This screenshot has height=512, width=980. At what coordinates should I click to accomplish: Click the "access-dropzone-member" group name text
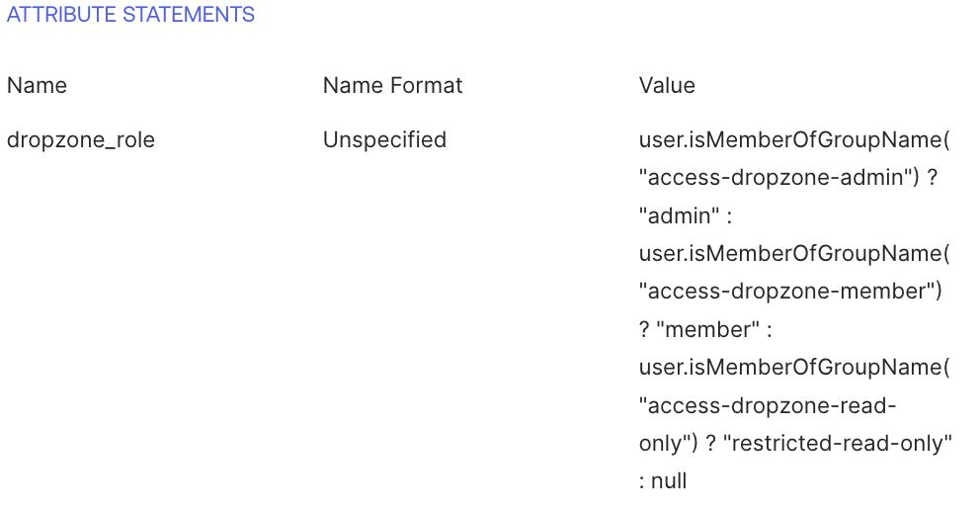point(789,292)
